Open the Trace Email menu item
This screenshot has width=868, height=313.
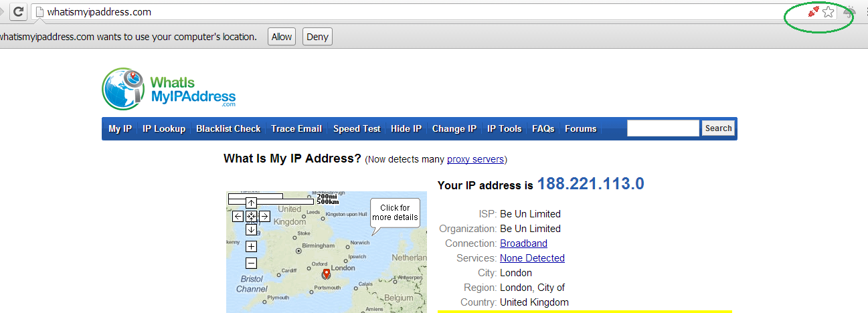point(296,128)
